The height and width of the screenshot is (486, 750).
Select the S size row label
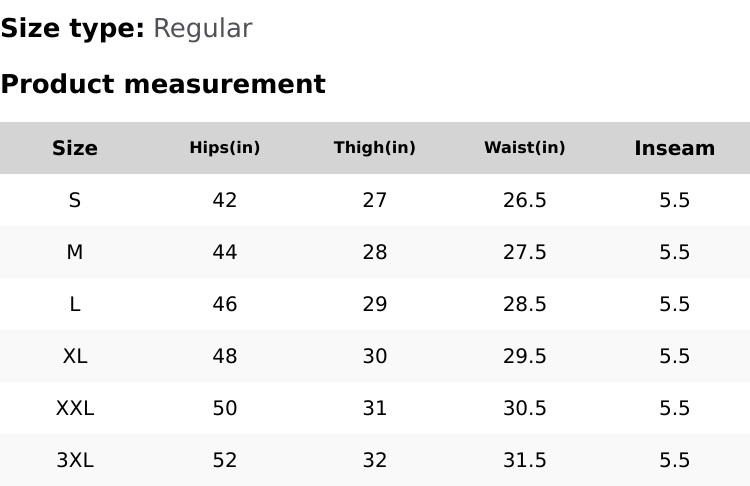(75, 200)
